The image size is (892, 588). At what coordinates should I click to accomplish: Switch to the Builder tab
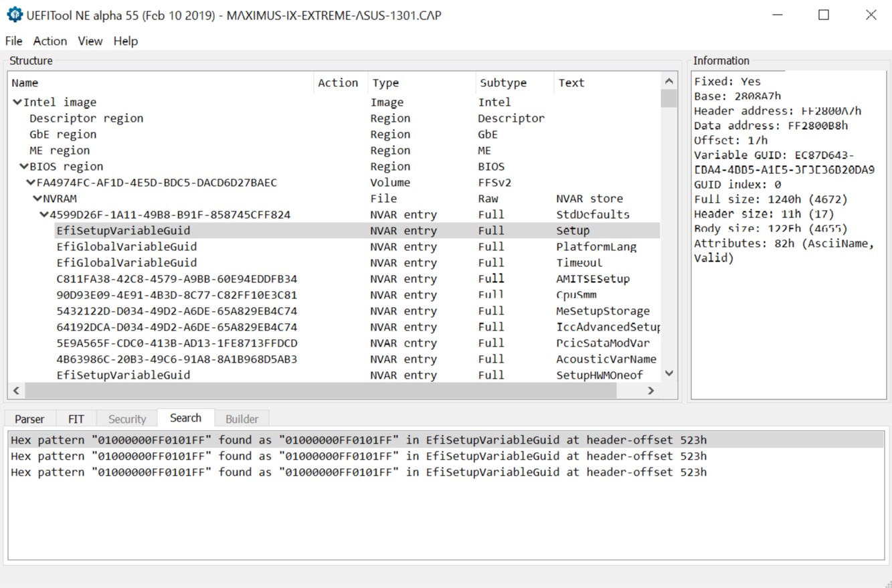click(x=242, y=419)
